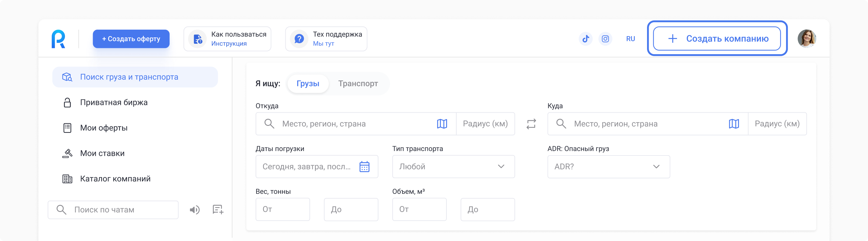Toggle chat sound speaker icon
The height and width of the screenshot is (241, 868).
tap(194, 210)
